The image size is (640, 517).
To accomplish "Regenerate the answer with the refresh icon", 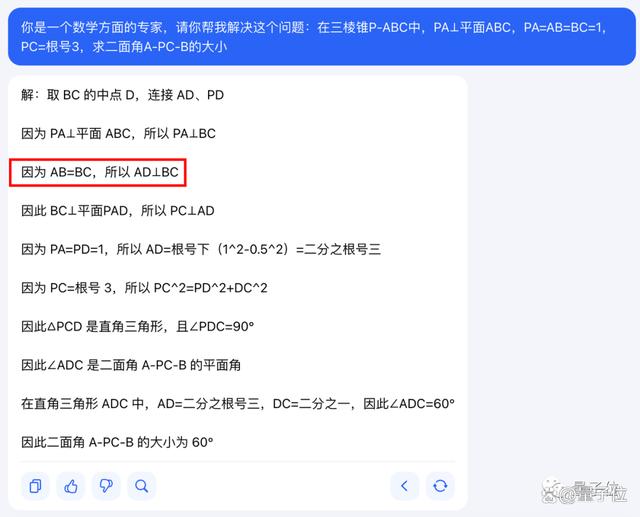I will point(440,486).
